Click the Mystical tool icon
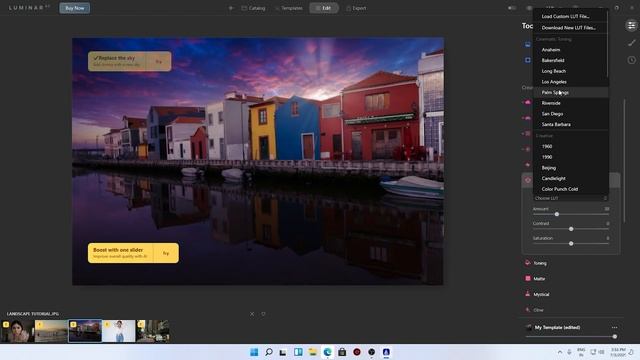Image resolution: width=640 pixels, height=360 pixels. point(528,294)
